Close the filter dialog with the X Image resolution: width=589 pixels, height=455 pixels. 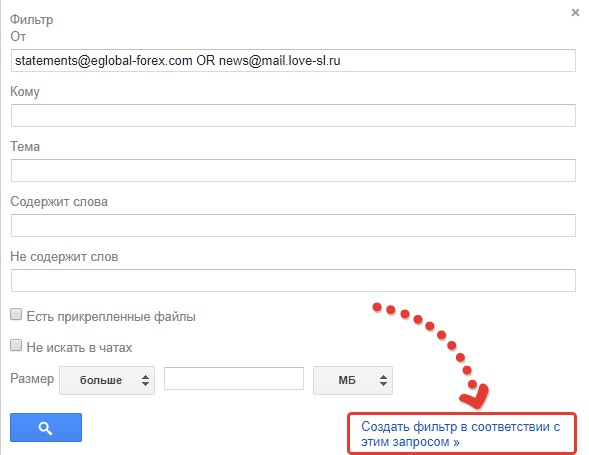575,13
